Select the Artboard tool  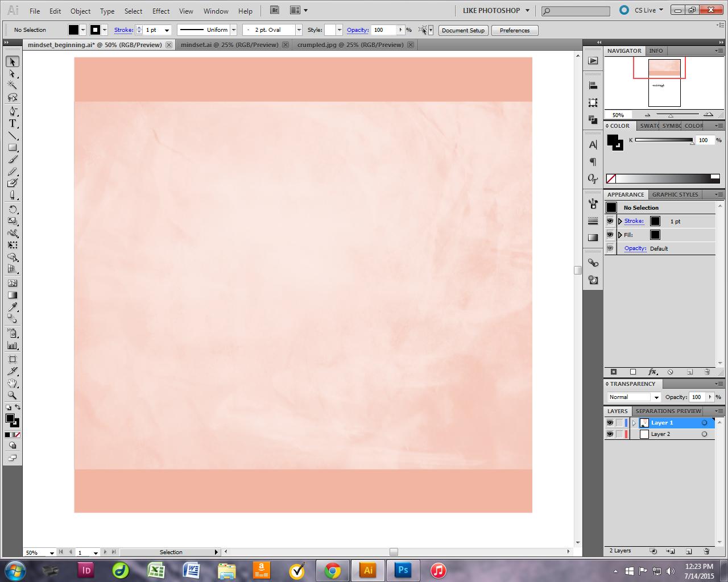click(x=12, y=359)
